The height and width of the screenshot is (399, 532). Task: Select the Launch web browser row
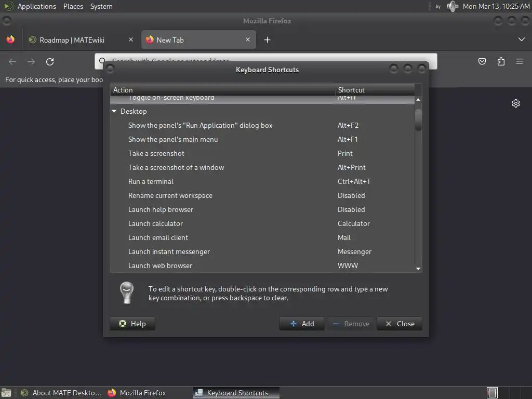pyautogui.click(x=262, y=265)
